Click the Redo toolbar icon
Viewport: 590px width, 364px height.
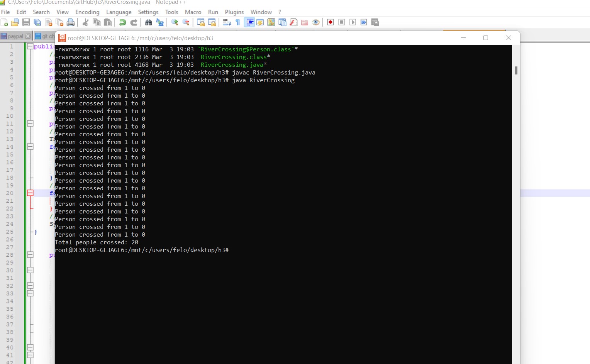134,22
